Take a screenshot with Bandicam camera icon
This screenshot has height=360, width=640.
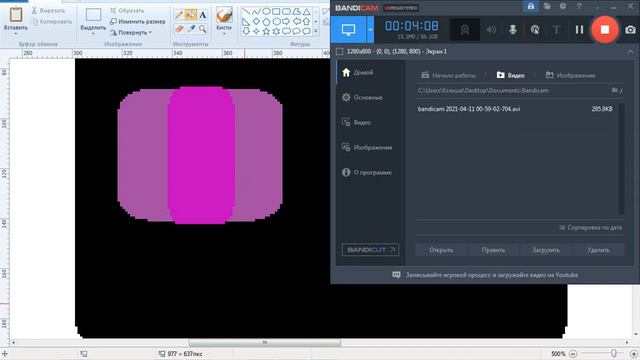pos(630,30)
